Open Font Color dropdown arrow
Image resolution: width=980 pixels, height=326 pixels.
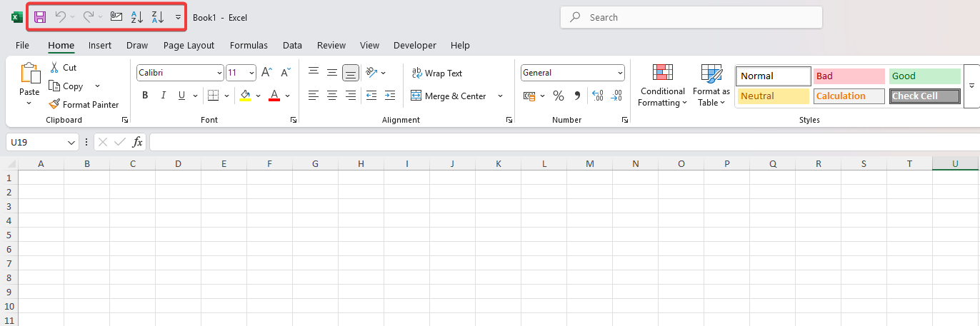click(288, 96)
